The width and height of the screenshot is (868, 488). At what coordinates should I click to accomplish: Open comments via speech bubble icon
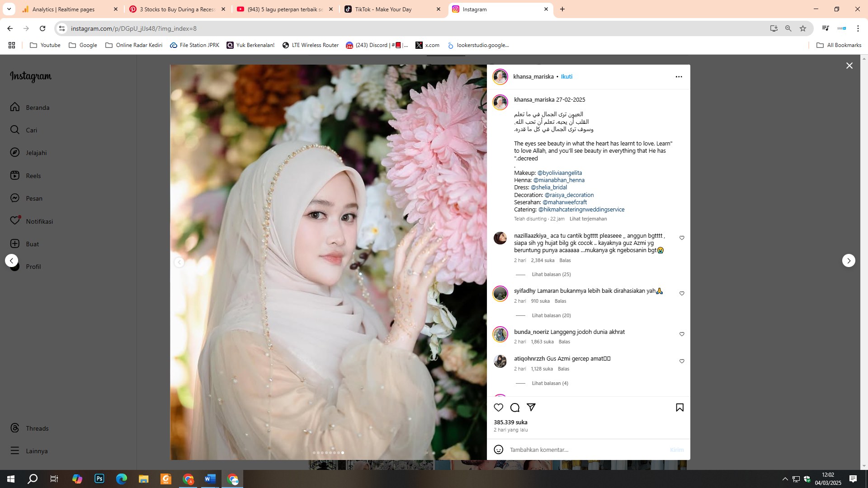coord(514,407)
